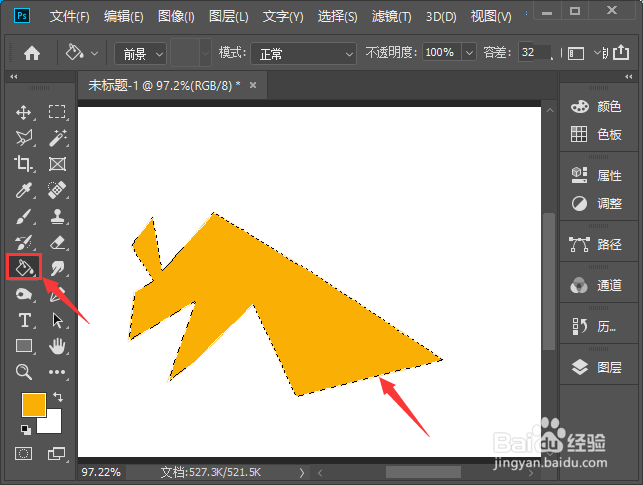Open the 3D(D) menu
The height and width of the screenshot is (485, 643).
pos(441,16)
